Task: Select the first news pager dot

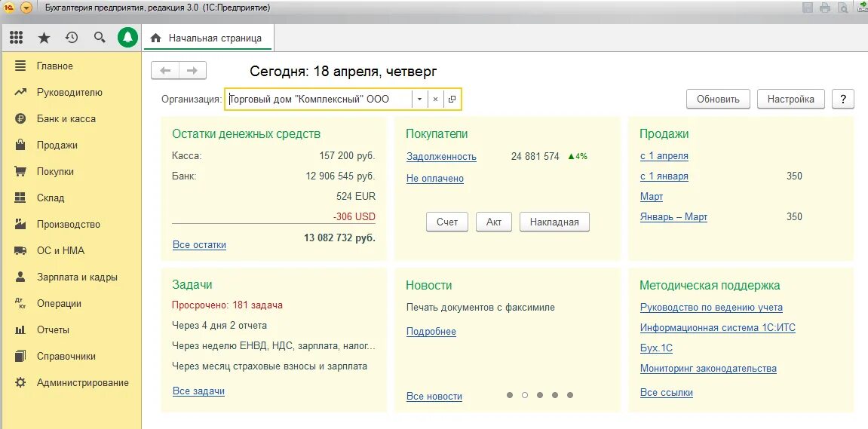Action: click(510, 395)
